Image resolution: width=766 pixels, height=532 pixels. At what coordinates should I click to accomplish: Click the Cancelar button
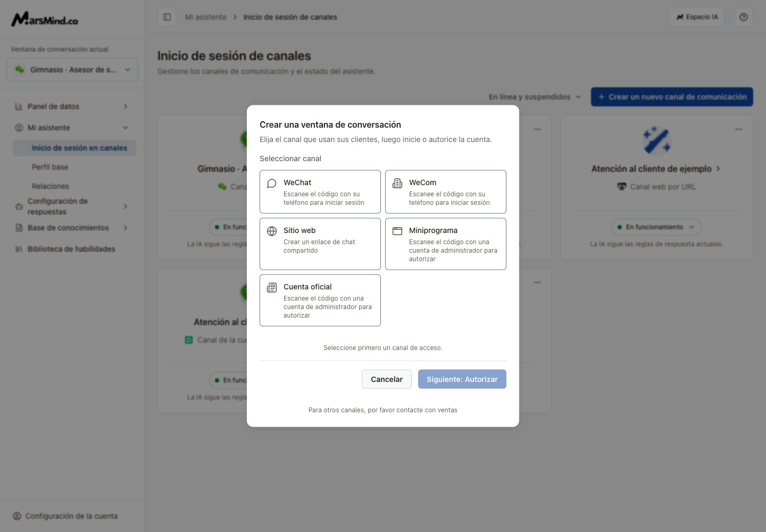[x=387, y=379]
